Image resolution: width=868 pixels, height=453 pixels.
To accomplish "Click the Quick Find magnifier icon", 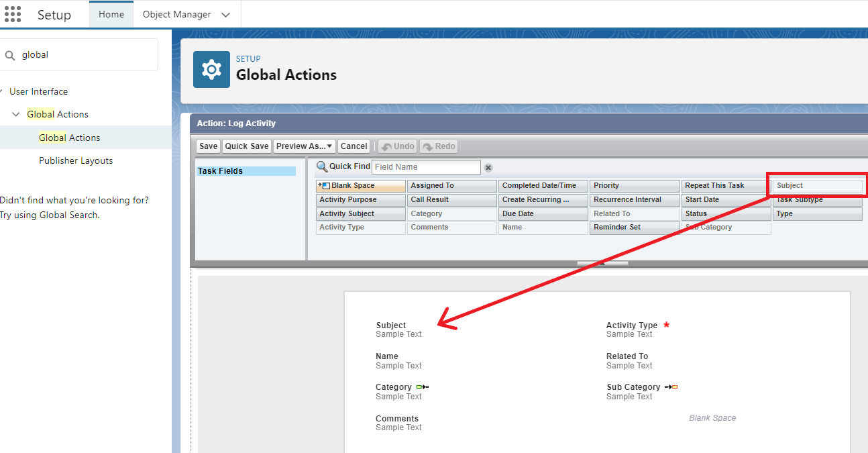I will pos(322,166).
